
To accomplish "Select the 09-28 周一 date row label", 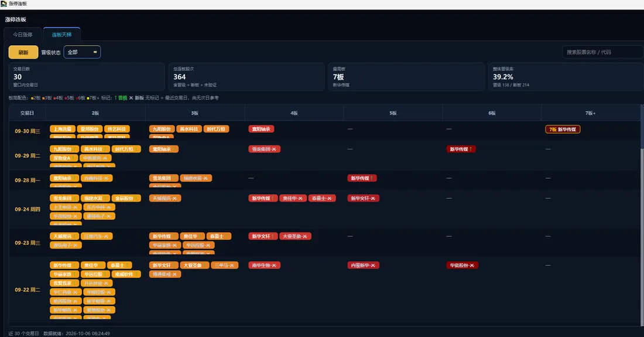I will (28, 181).
